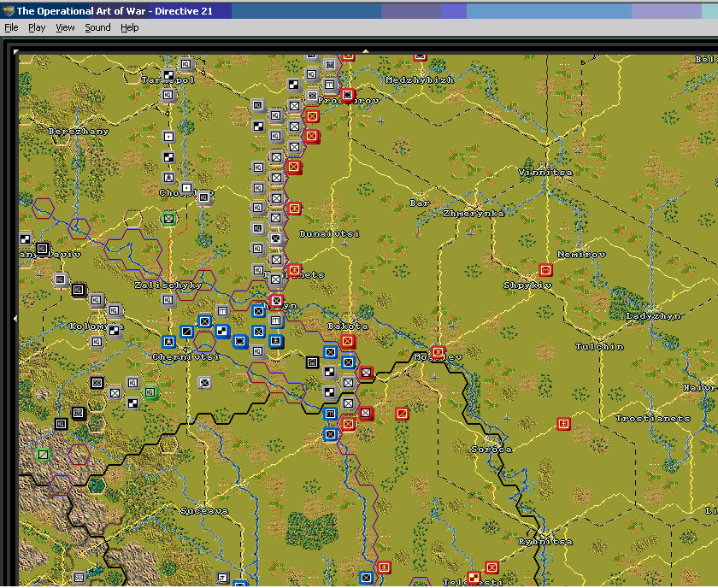Open the Play menu
The height and width of the screenshot is (588, 718).
pyautogui.click(x=37, y=28)
